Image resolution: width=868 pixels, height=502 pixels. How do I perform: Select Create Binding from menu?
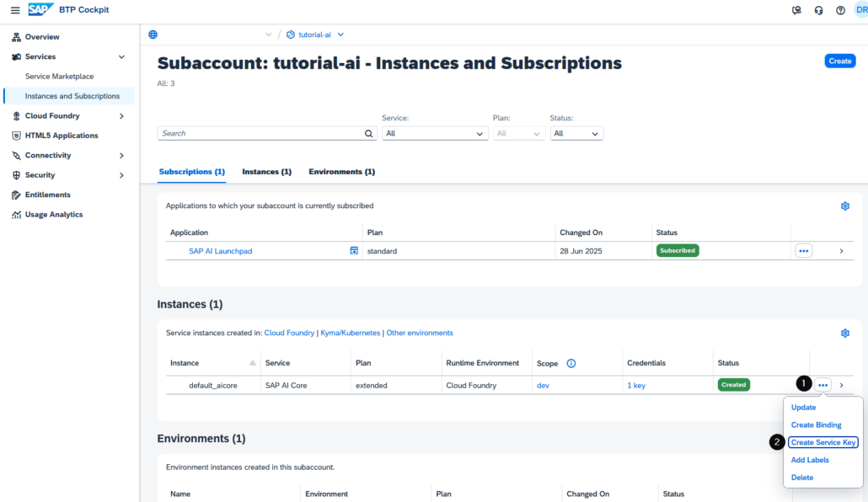816,425
